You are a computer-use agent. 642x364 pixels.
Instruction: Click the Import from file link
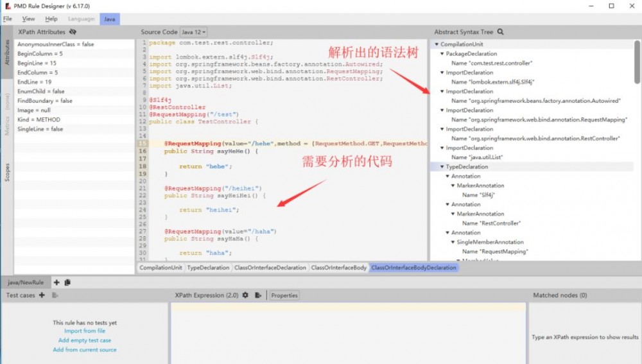(85, 331)
